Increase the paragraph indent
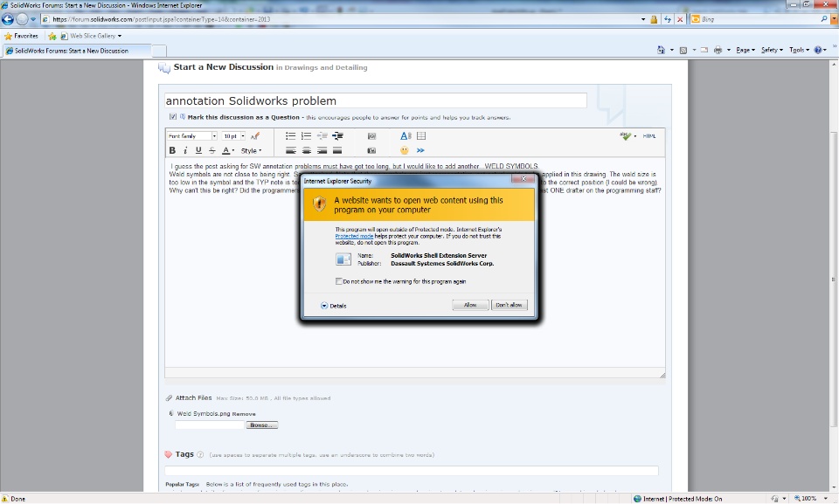 coord(337,136)
